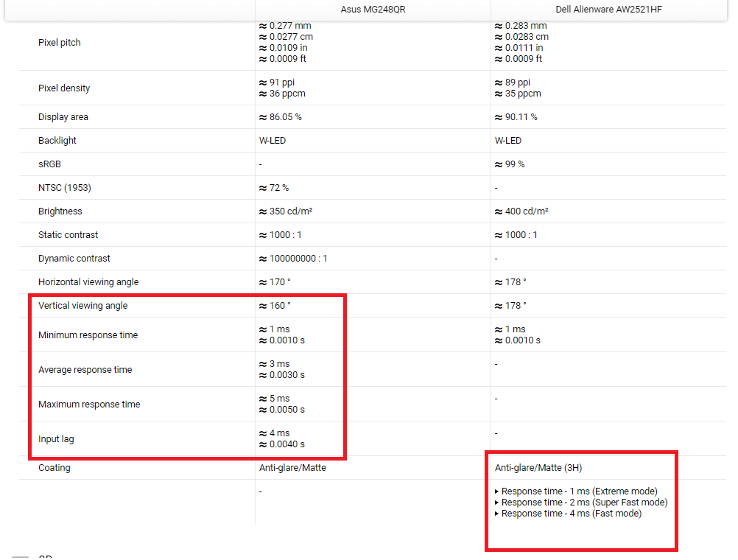Click Dell pixel pitch value 0.283 mm

pyautogui.click(x=521, y=26)
